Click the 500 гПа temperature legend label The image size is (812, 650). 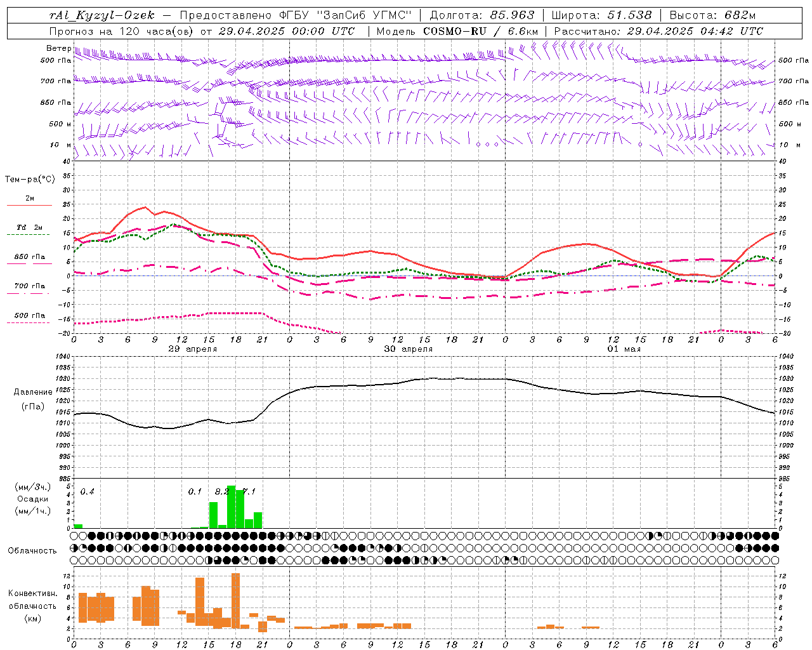coord(29,315)
